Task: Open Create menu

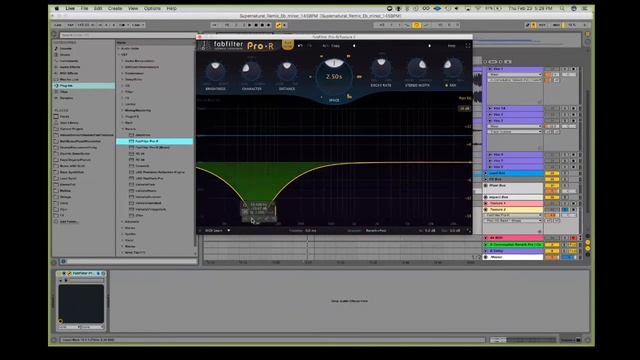Action: [115, 8]
